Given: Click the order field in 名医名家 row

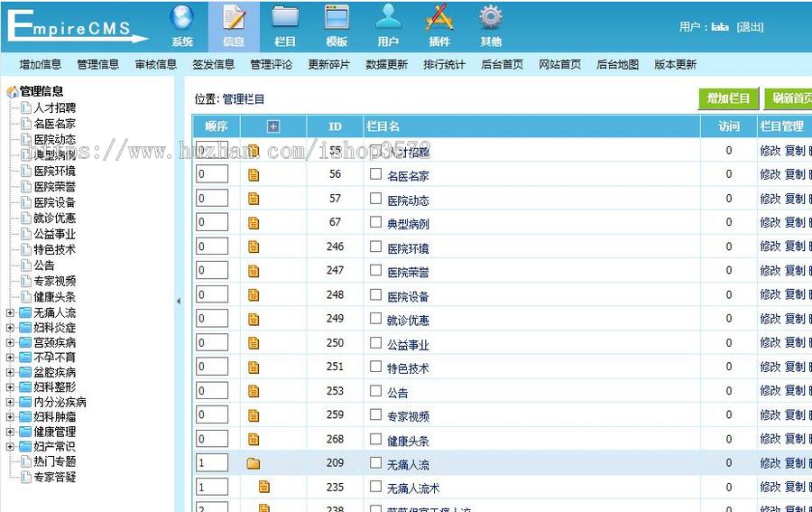Looking at the screenshot, I should (212, 174).
